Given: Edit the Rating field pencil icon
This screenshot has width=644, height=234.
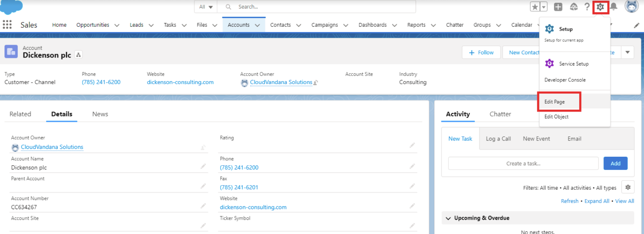Looking at the screenshot, I should tap(412, 145).
